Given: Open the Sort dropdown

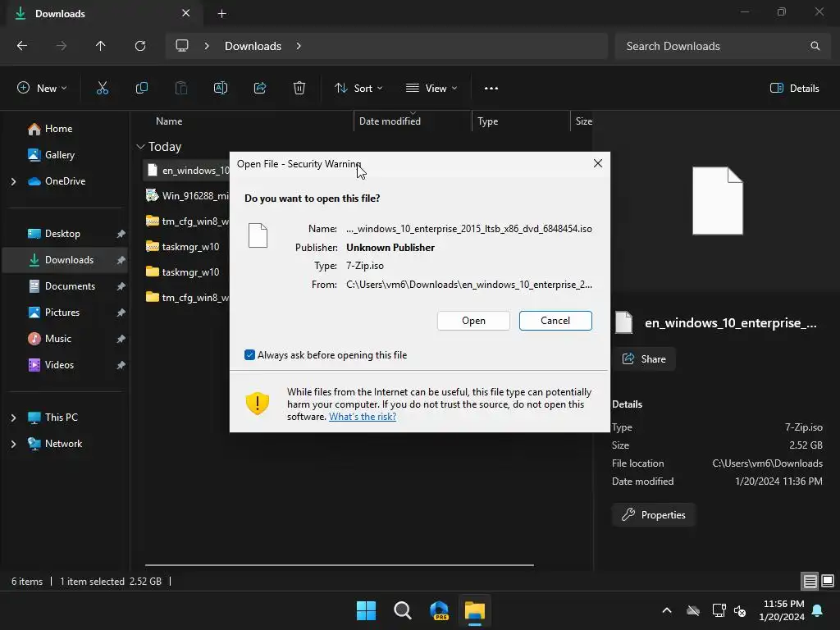Looking at the screenshot, I should [358, 89].
